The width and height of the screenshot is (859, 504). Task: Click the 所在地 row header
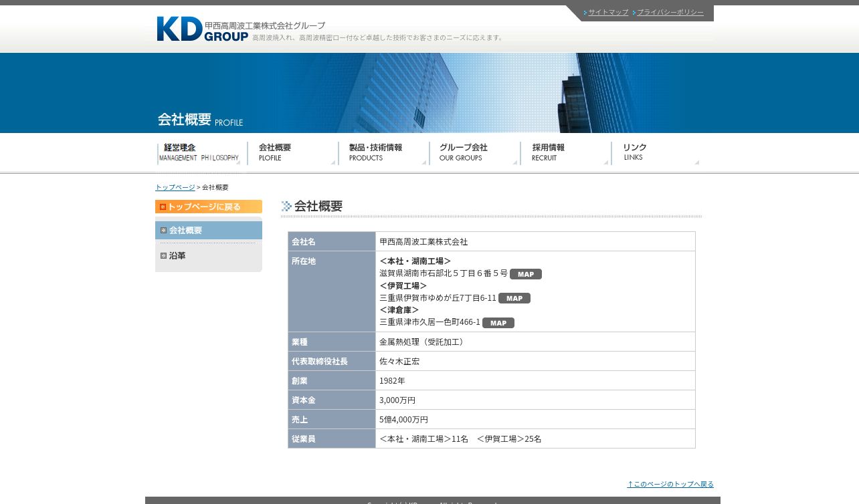pos(332,291)
